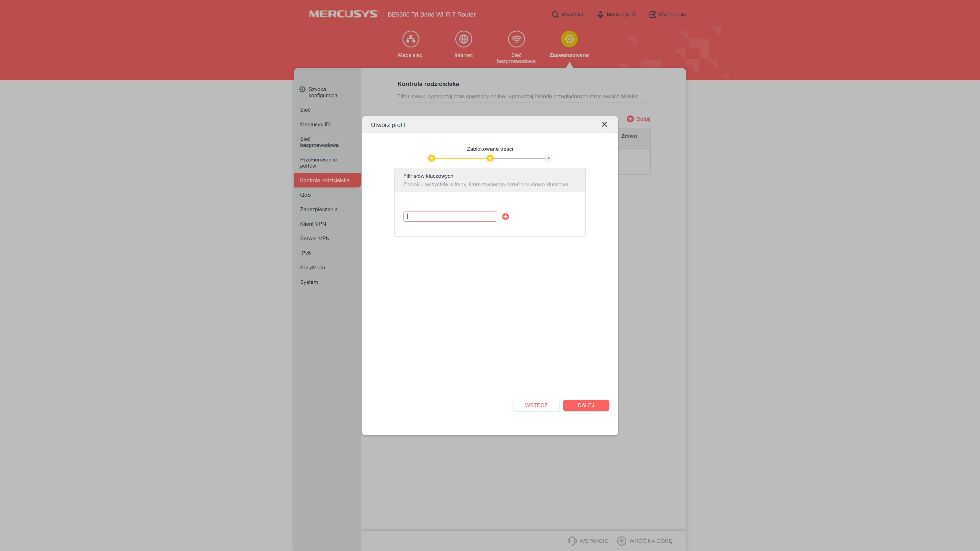The image size is (980, 551).
Task: Click the WRÓĆ NA GÓRĘ footer link
Action: [651, 541]
